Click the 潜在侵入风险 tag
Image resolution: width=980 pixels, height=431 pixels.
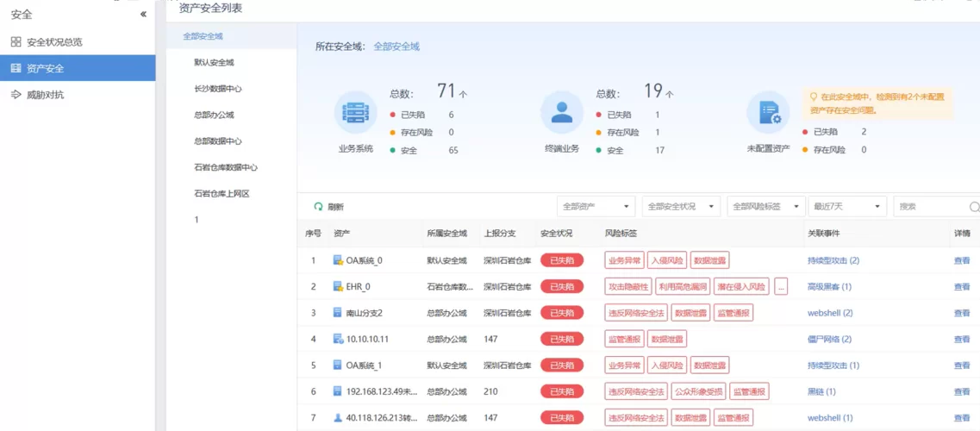click(x=742, y=287)
